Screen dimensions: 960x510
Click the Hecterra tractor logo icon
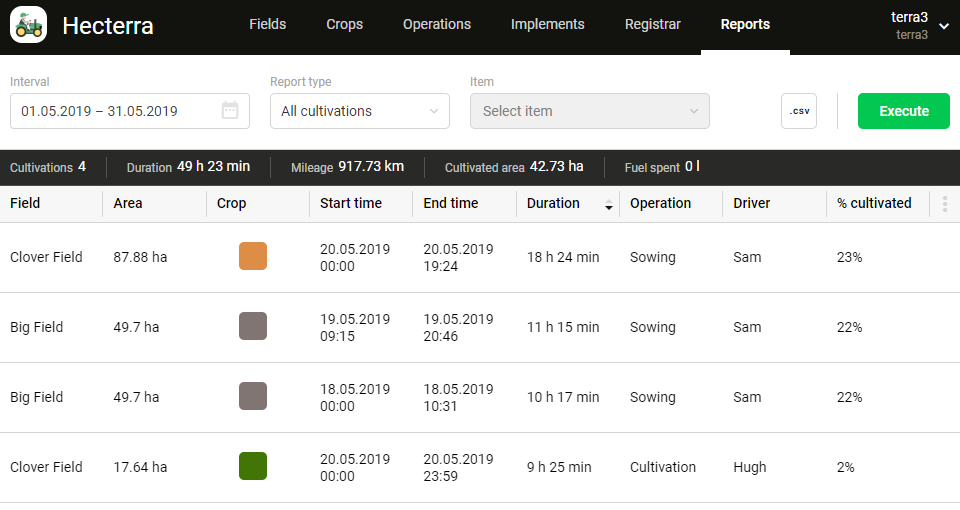point(28,25)
